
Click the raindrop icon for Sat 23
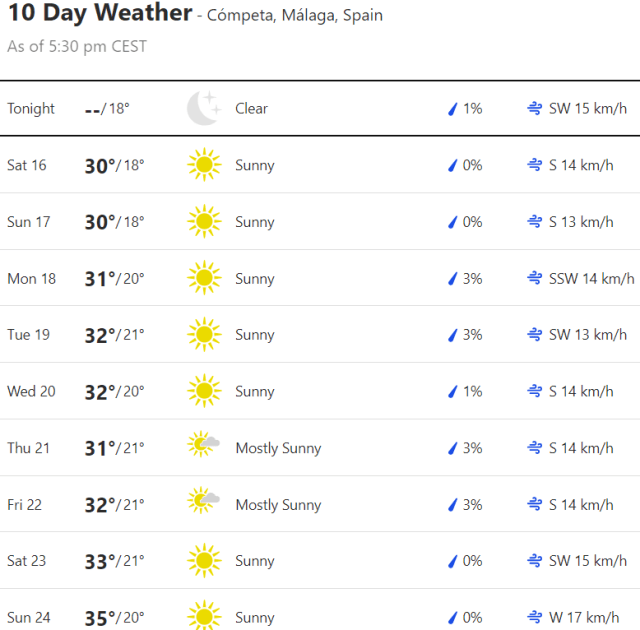click(452, 561)
